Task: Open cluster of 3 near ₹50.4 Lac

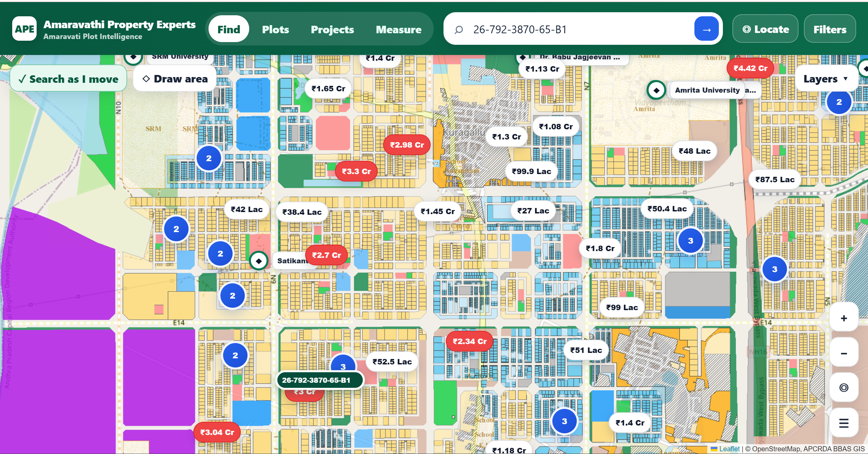Action: click(690, 241)
